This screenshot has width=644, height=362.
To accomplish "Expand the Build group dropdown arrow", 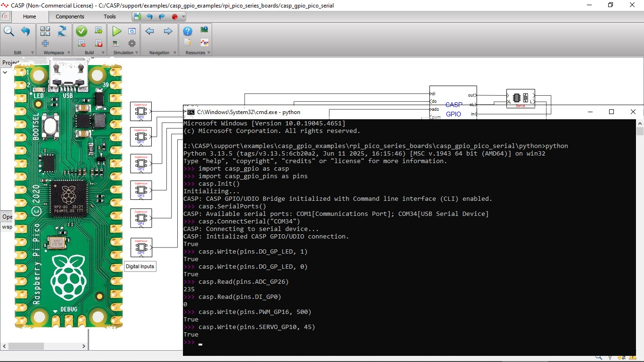I will 103,53.
